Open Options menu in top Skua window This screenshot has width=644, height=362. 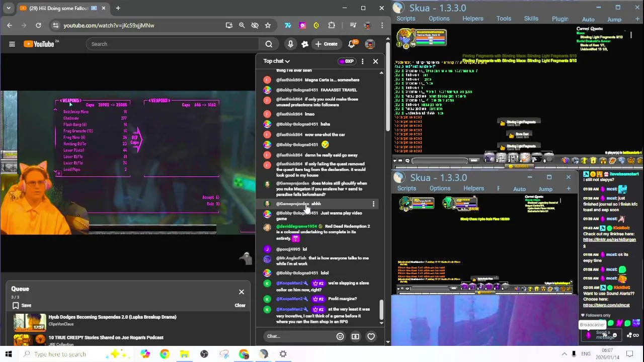pos(439,19)
